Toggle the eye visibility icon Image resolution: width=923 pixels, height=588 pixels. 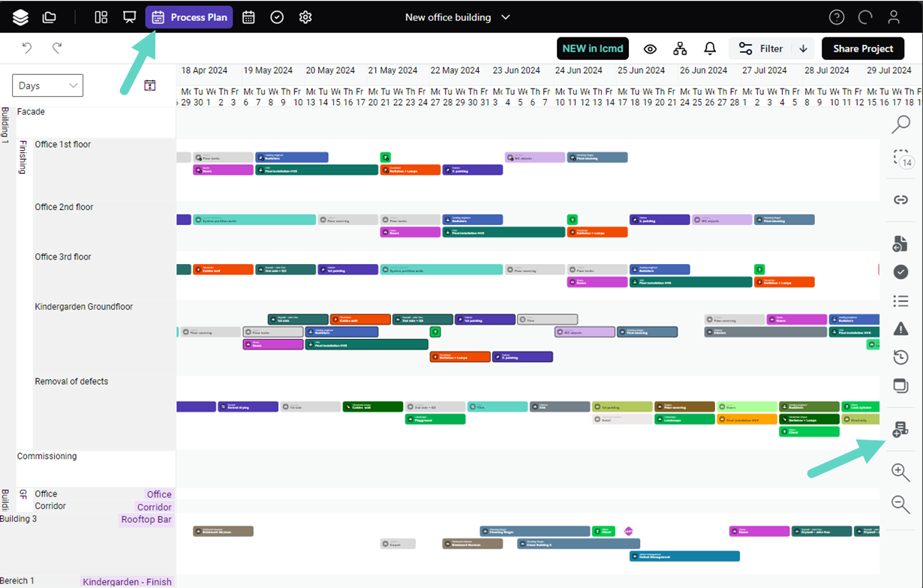tap(650, 49)
